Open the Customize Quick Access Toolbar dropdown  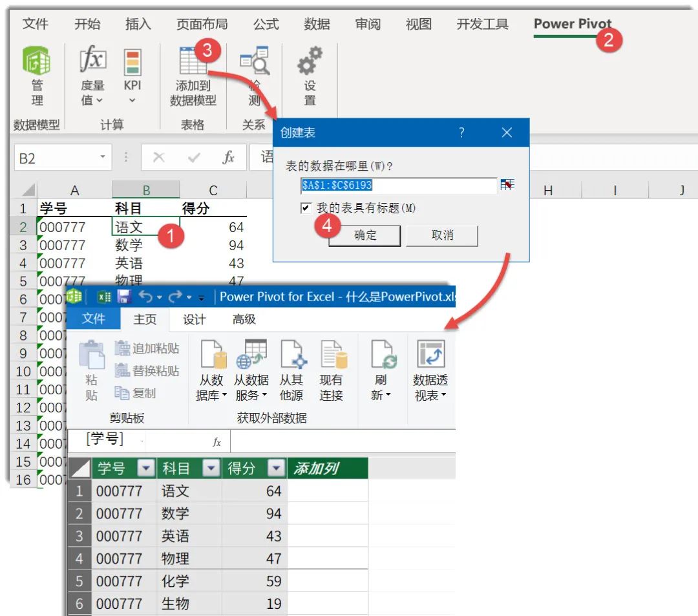pyautogui.click(x=201, y=298)
